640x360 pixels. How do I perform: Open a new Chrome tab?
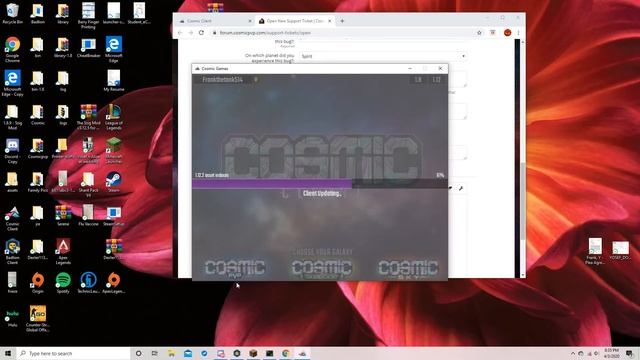(342, 21)
